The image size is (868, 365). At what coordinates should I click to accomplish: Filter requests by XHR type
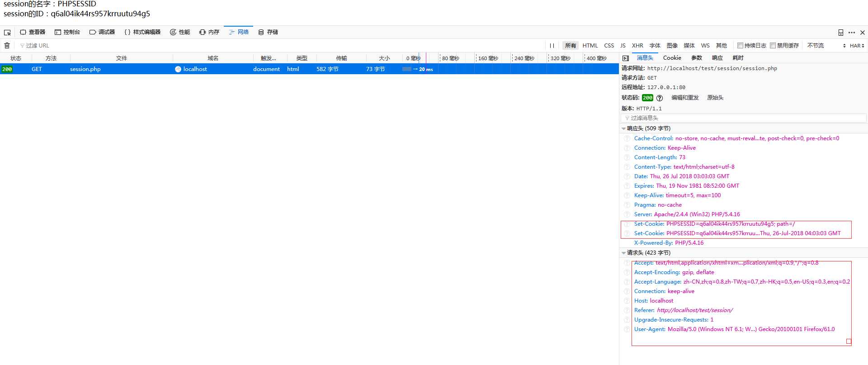click(637, 46)
